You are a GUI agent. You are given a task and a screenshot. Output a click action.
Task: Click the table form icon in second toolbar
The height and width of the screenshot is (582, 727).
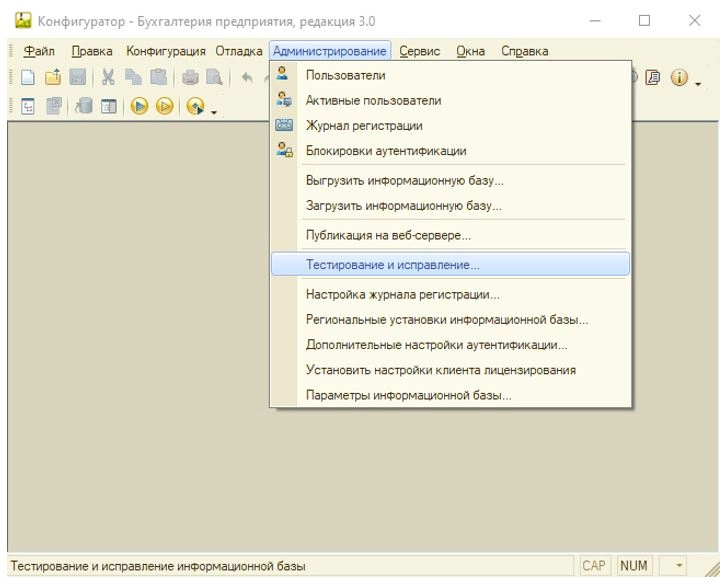pos(109,107)
